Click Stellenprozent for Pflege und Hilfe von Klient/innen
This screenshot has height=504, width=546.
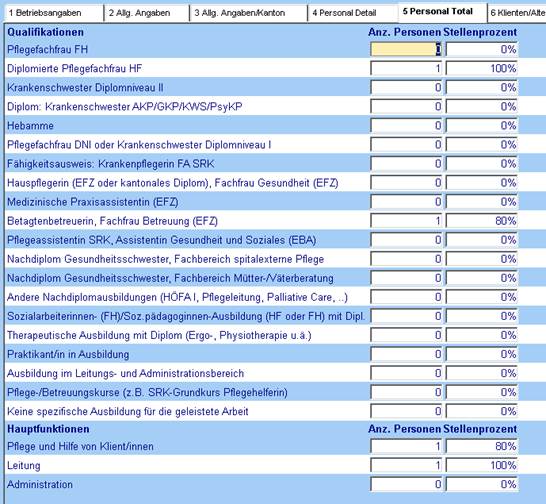tap(482, 446)
